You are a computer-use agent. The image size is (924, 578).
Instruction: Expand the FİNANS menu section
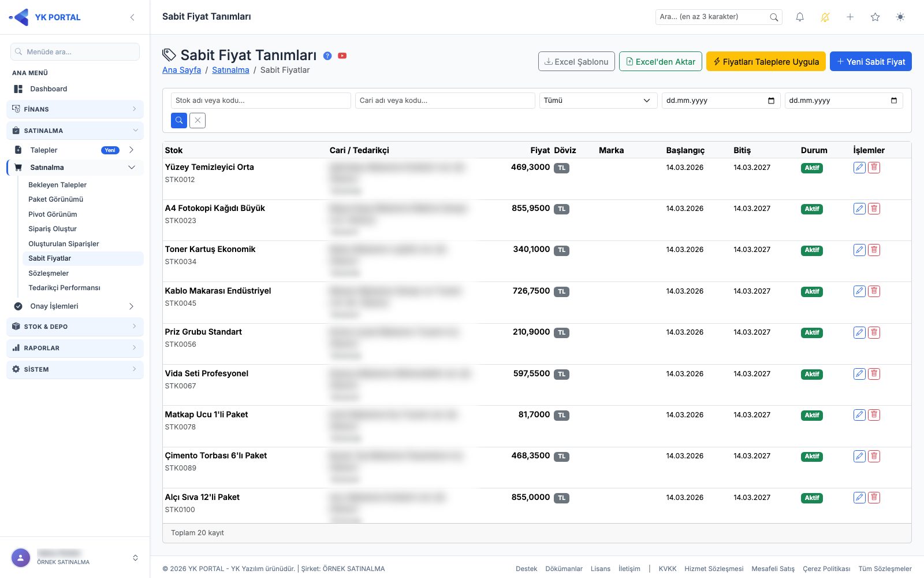pyautogui.click(x=75, y=109)
